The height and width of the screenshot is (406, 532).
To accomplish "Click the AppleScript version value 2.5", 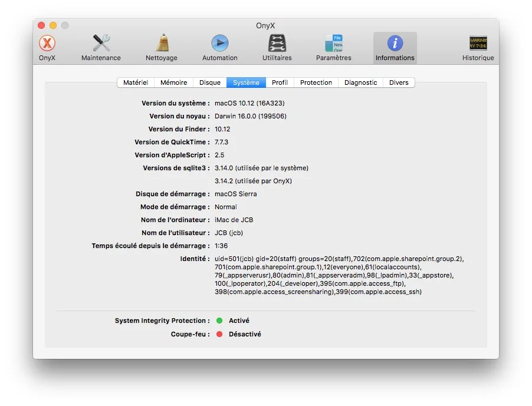I will pos(219,155).
